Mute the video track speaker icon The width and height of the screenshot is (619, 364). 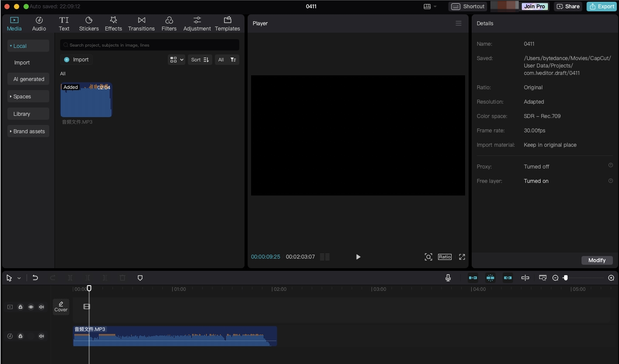[x=41, y=307]
